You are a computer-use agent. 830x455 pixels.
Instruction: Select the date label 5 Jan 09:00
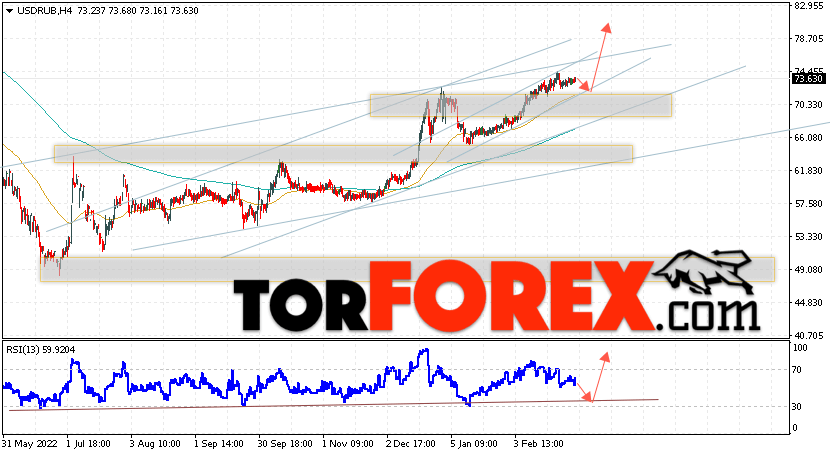point(474,443)
